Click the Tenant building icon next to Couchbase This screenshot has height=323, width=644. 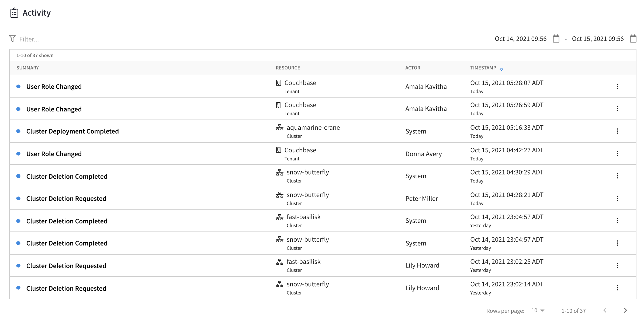click(278, 83)
